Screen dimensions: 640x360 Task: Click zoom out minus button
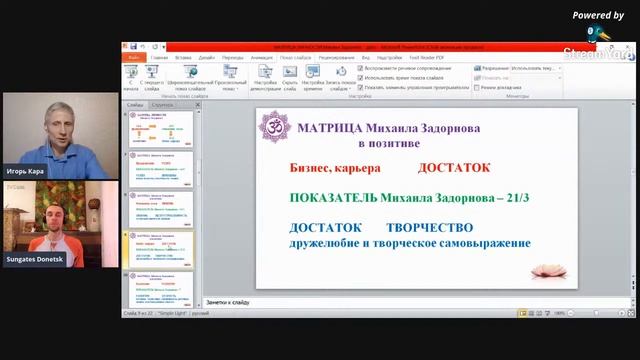pos(571,313)
